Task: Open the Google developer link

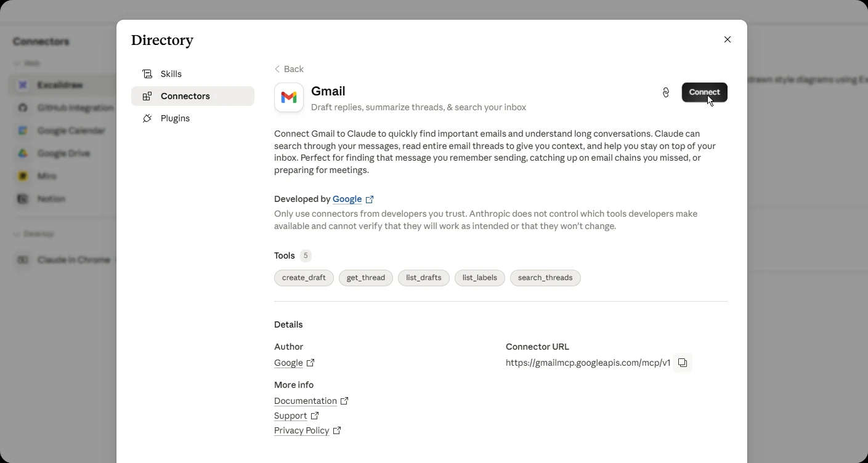Action: pos(347,199)
